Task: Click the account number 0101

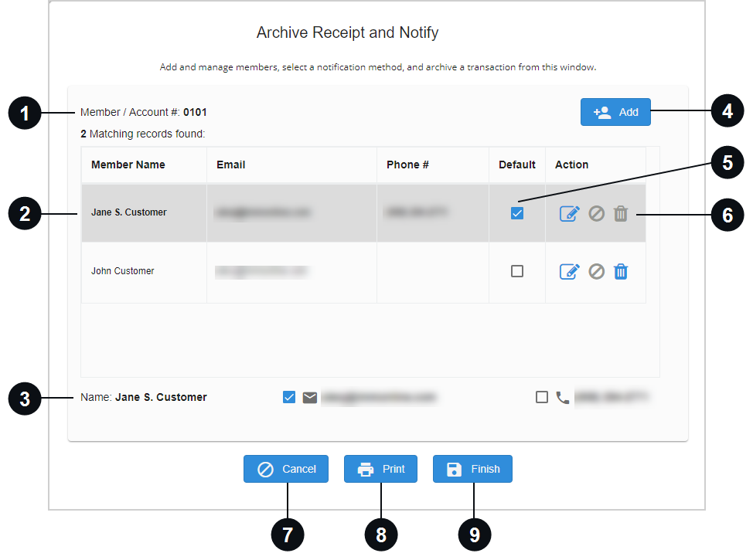Action: 195,112
